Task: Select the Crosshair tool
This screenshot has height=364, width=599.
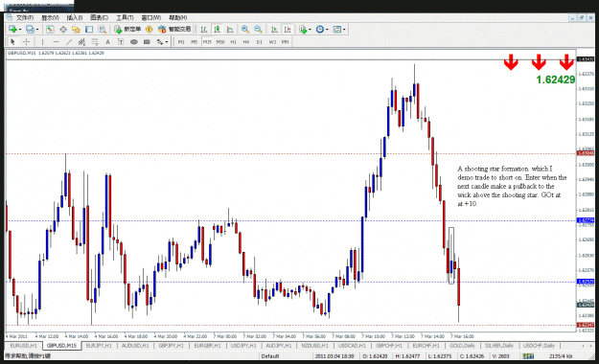Action: (x=26, y=41)
